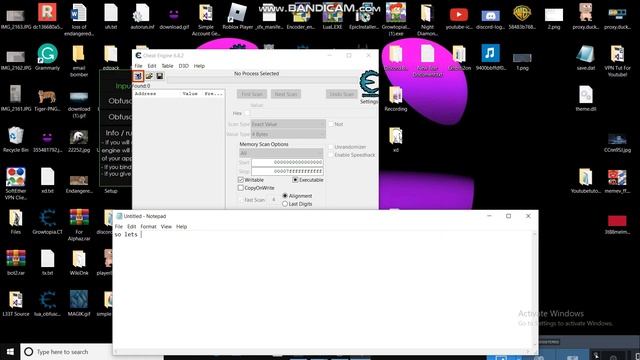Image resolution: width=640 pixels, height=360 pixels.
Task: Click the taskbar search box
Action: point(67,352)
